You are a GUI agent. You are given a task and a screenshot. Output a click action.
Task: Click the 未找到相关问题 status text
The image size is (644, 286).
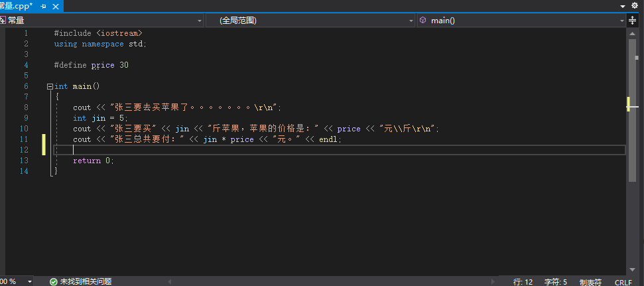tap(86, 281)
